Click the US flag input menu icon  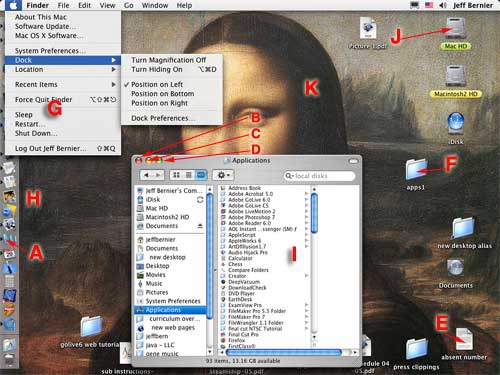(x=429, y=5)
